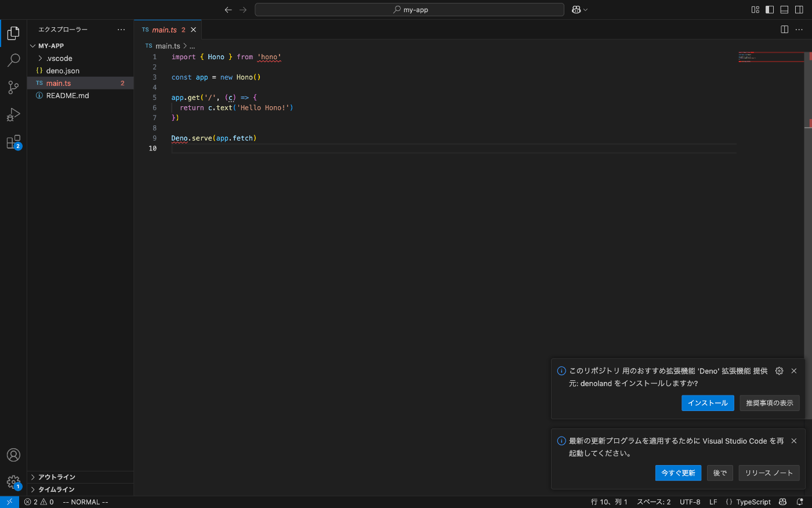Open the editor More Actions menu
The image size is (812, 508).
click(799, 30)
